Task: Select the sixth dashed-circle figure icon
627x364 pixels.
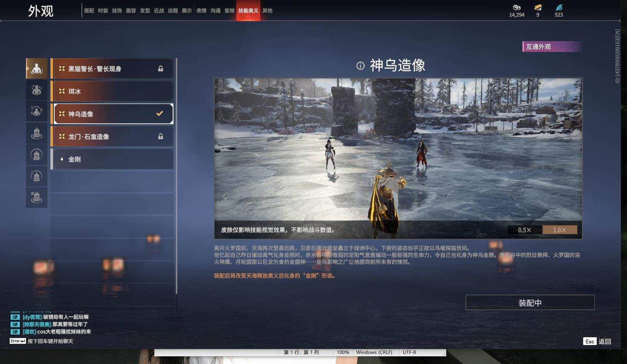Action: (x=36, y=176)
